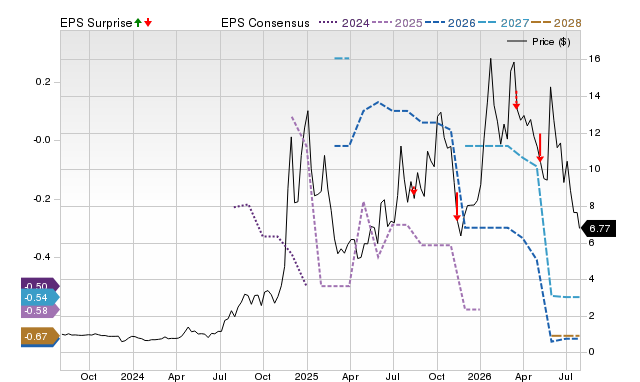Toggle the 2027 consensus legend entry

pos(504,23)
